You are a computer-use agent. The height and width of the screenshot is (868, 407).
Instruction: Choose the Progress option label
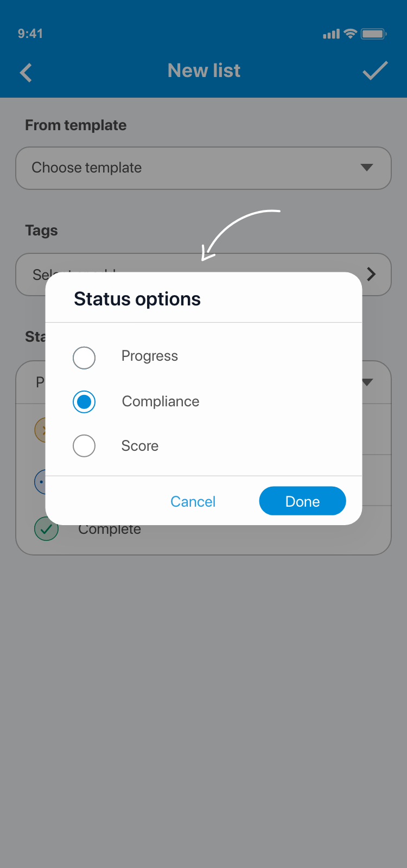pos(150,356)
